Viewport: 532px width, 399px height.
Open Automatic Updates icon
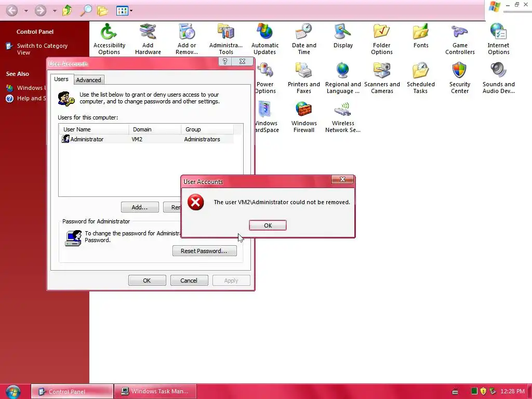coord(264,38)
